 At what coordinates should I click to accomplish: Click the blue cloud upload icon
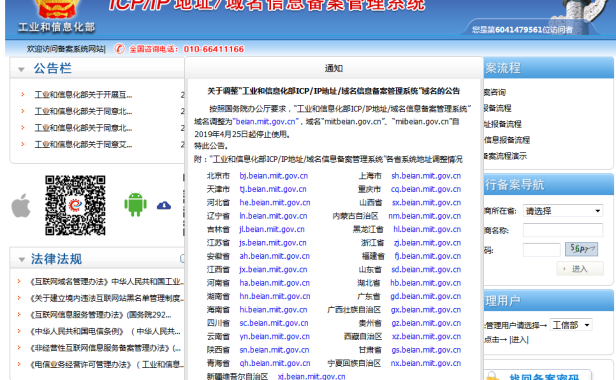pos(164,206)
